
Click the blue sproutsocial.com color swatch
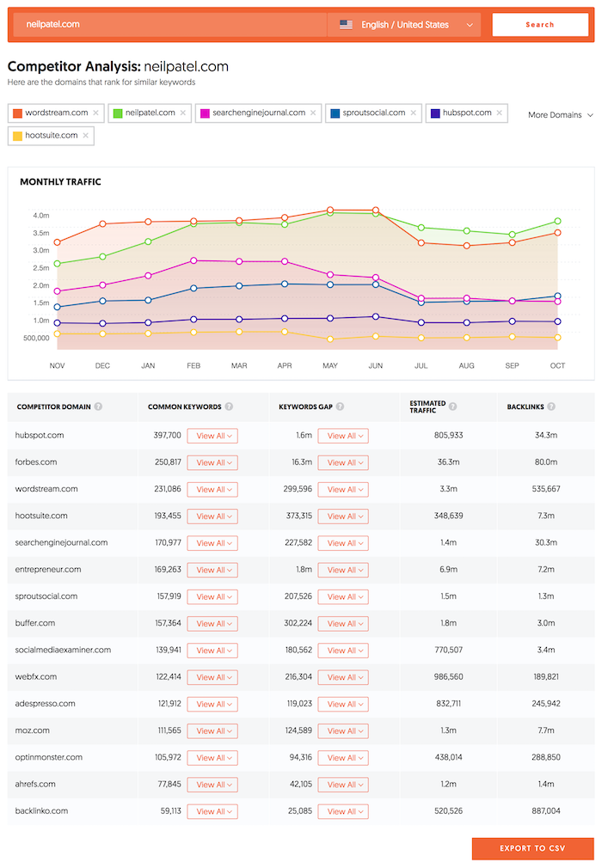point(335,113)
